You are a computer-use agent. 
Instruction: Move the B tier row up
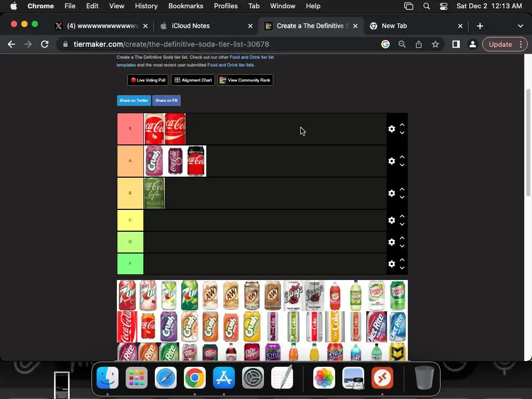coord(402,189)
